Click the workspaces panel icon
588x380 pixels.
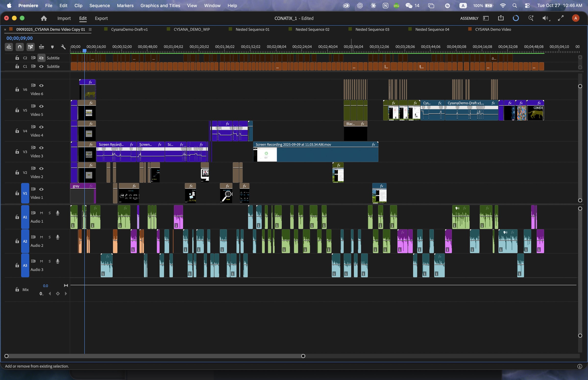pos(486,18)
